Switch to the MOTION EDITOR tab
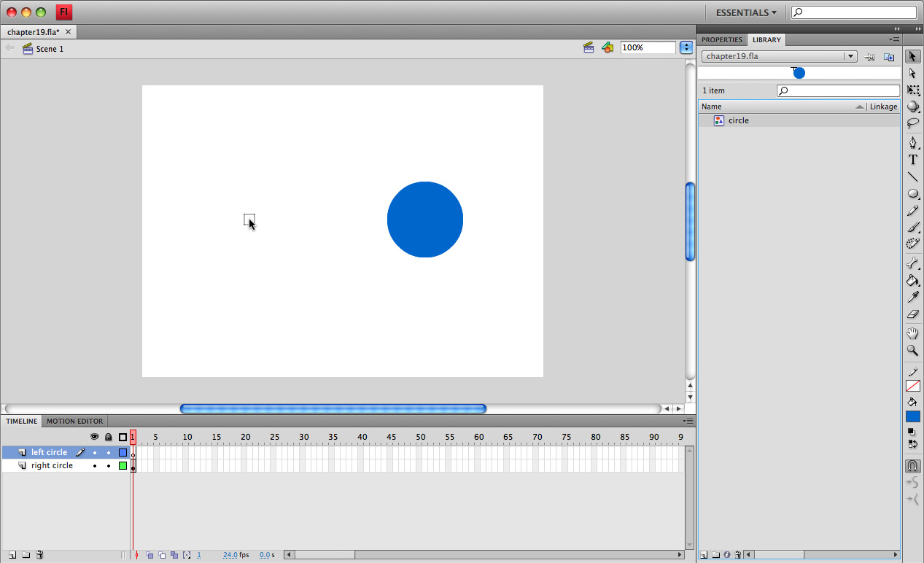 (74, 421)
